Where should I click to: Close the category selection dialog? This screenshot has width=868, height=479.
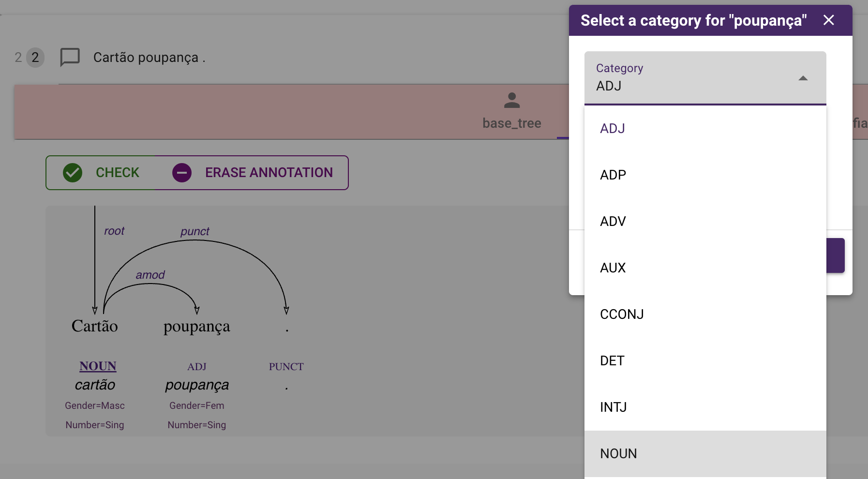click(828, 20)
